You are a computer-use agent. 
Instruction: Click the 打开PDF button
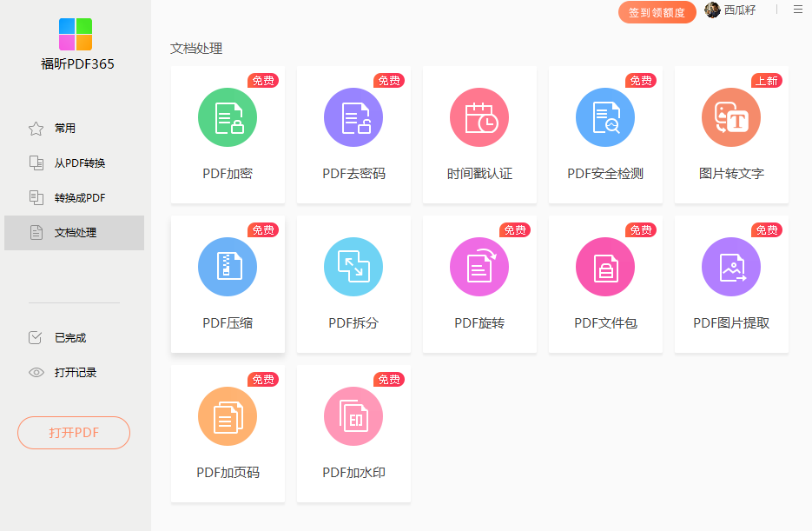click(73, 432)
